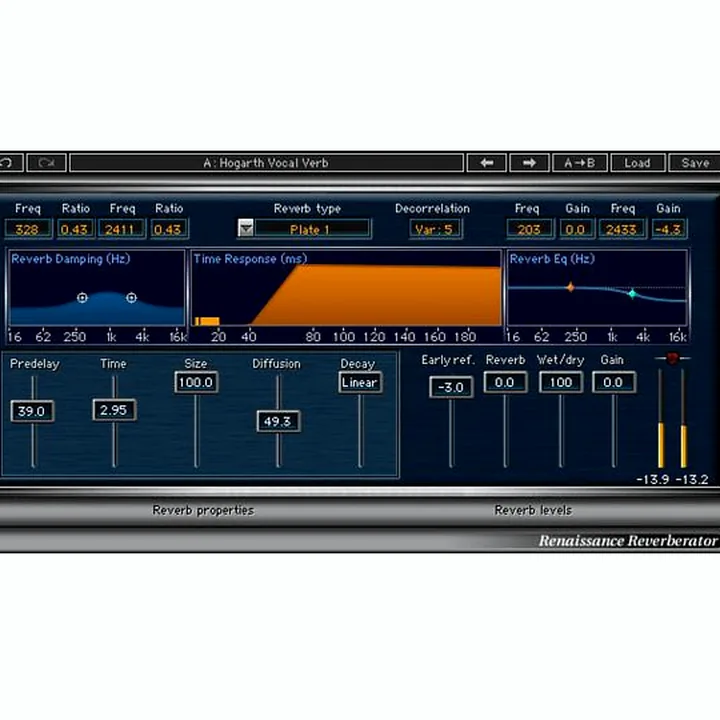
Task: Click the Diffusion label
Action: coord(276,364)
